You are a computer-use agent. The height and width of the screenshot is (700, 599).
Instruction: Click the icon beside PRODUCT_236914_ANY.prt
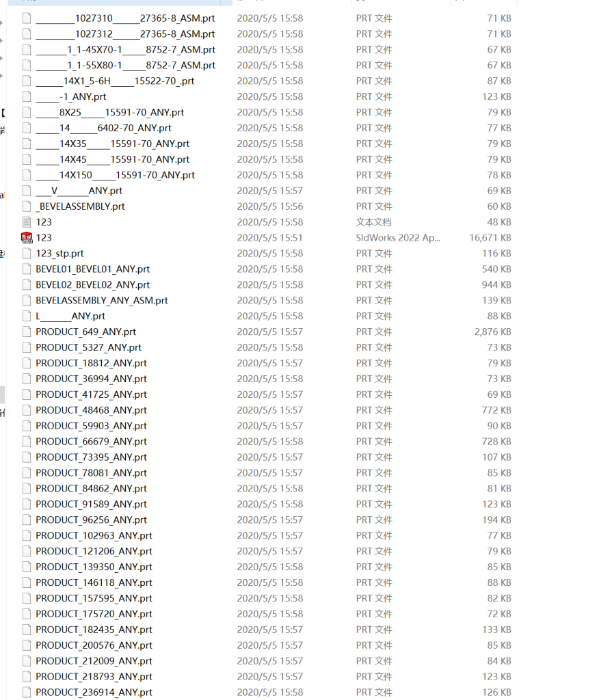(x=27, y=692)
